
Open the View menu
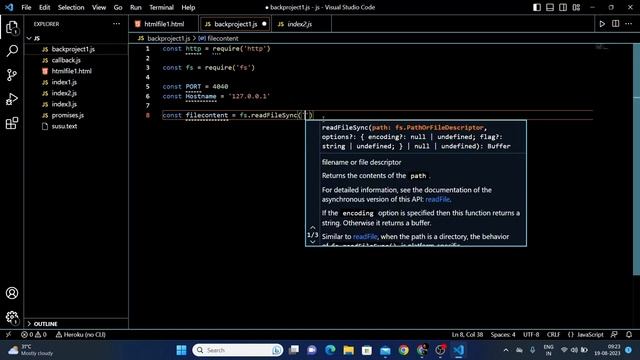point(99,7)
